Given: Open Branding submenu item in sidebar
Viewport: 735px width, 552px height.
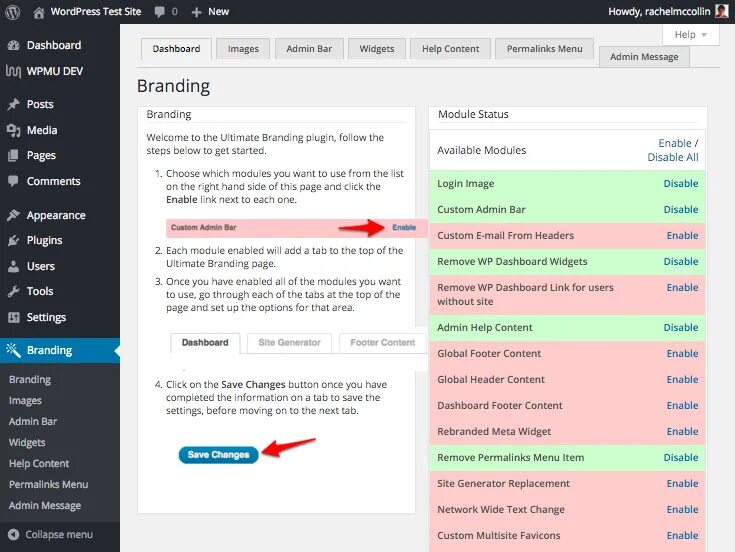Looking at the screenshot, I should click(30, 380).
